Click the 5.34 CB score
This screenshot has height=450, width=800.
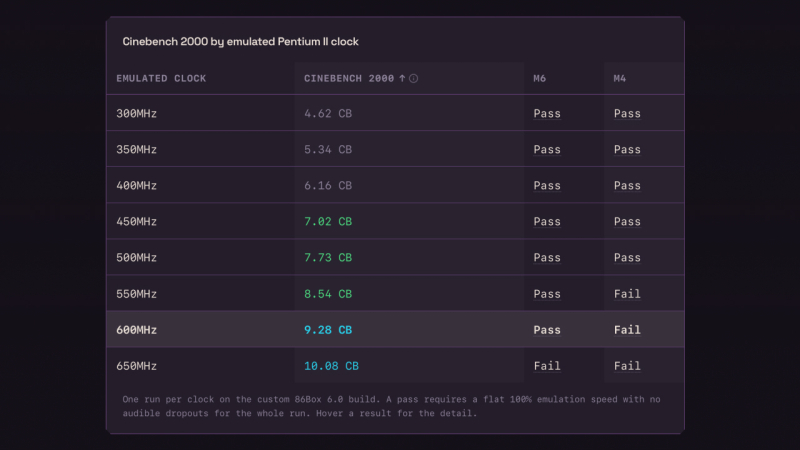coord(328,149)
